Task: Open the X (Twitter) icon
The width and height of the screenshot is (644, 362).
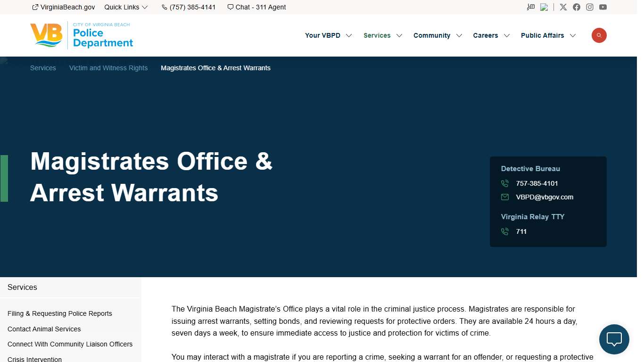Action: point(563,7)
